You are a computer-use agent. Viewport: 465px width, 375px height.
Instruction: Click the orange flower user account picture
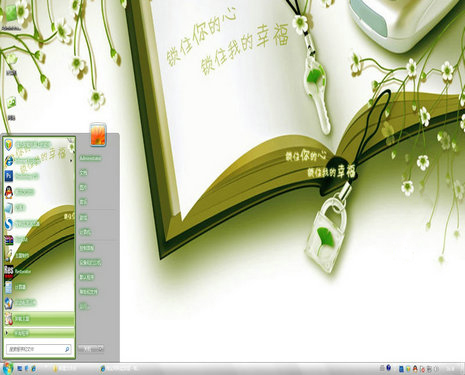98,134
